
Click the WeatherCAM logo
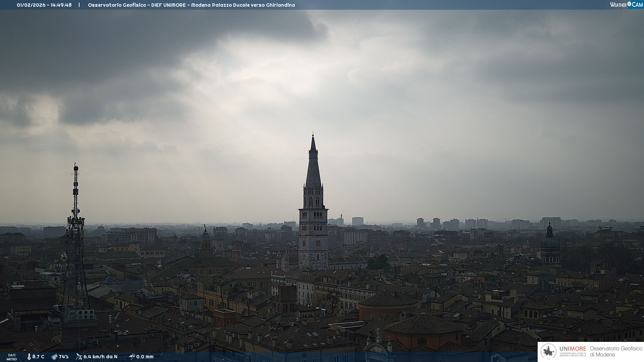(626, 5)
